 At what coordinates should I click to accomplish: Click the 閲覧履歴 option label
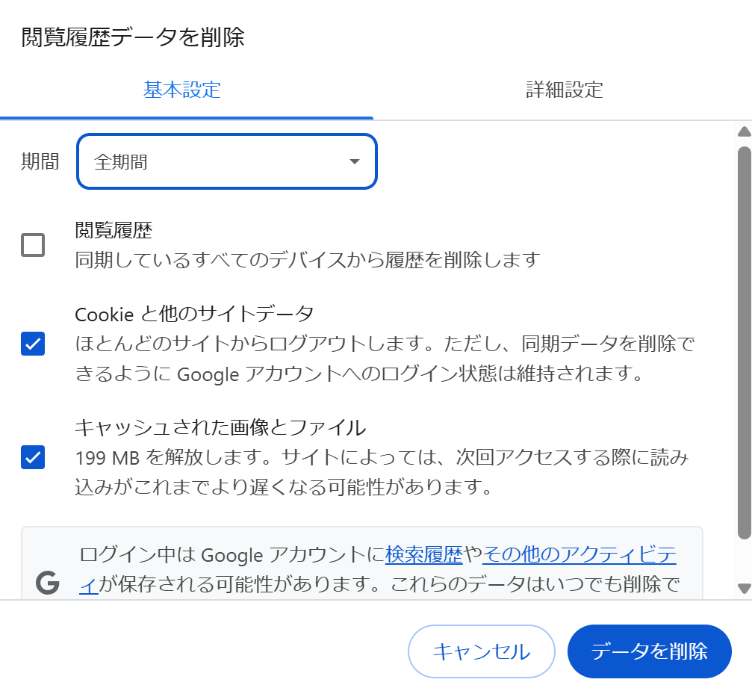tap(114, 230)
